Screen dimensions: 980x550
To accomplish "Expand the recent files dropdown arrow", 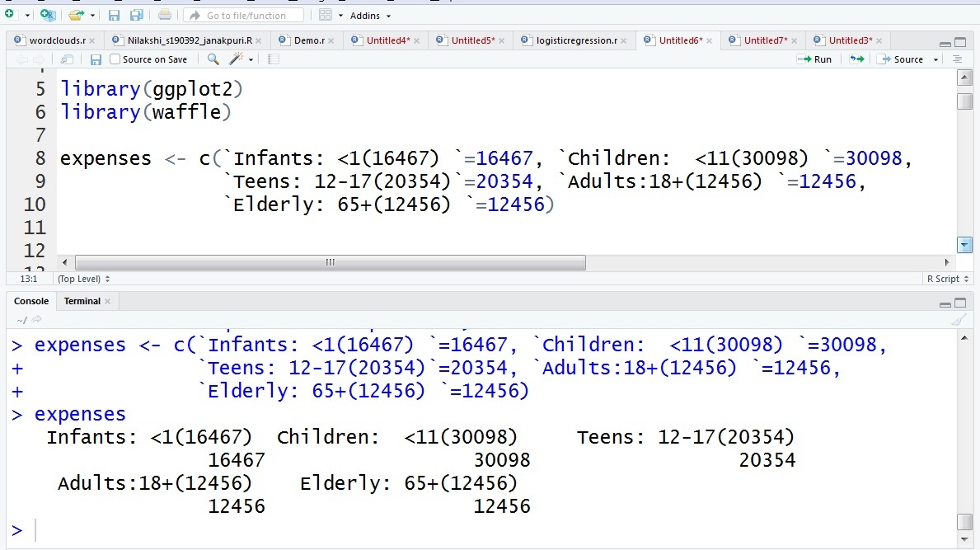I will (92, 16).
